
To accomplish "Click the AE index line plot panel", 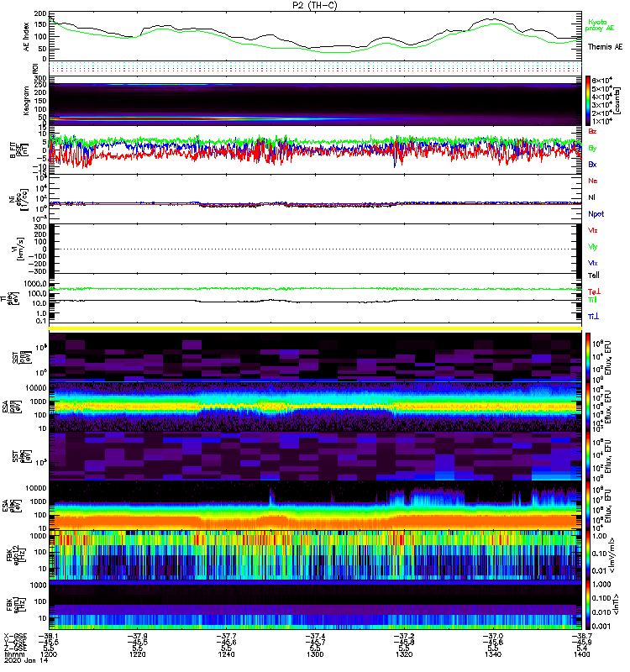I will [x=315, y=37].
